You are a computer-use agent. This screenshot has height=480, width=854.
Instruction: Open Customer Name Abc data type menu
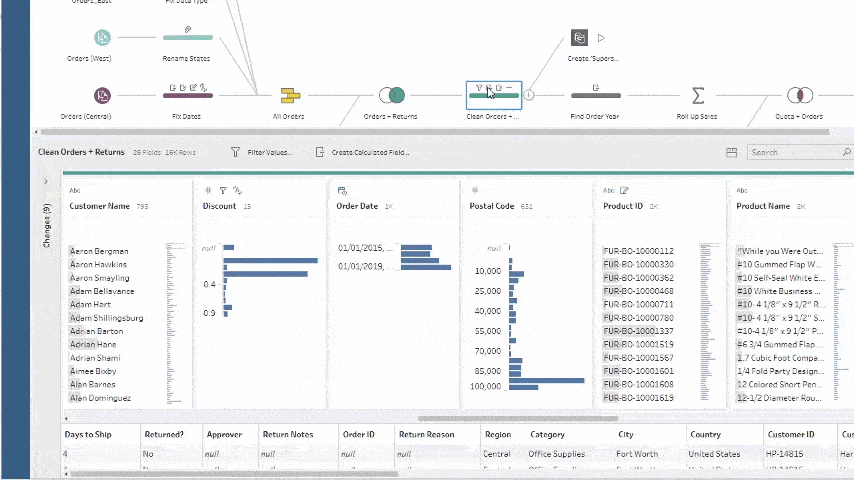click(74, 189)
